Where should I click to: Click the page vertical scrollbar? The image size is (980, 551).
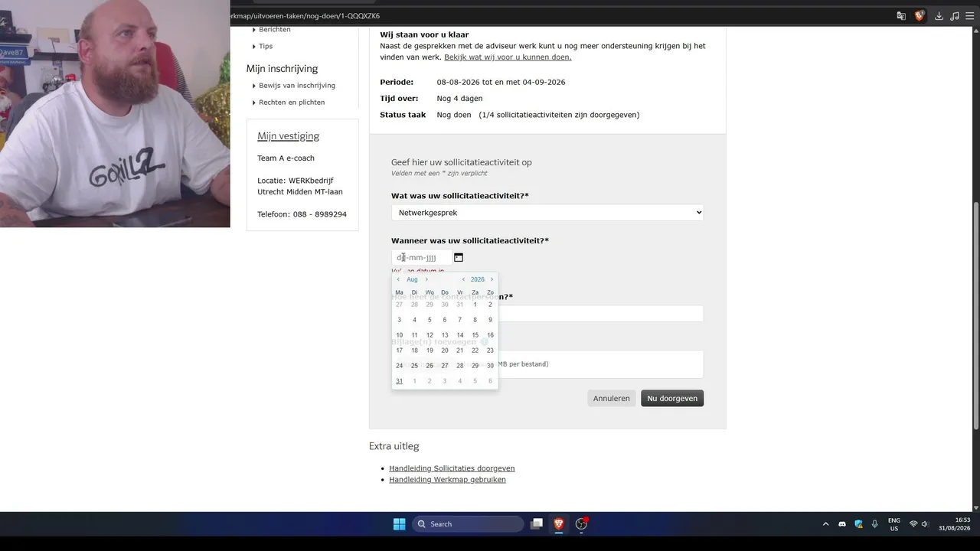(975, 314)
